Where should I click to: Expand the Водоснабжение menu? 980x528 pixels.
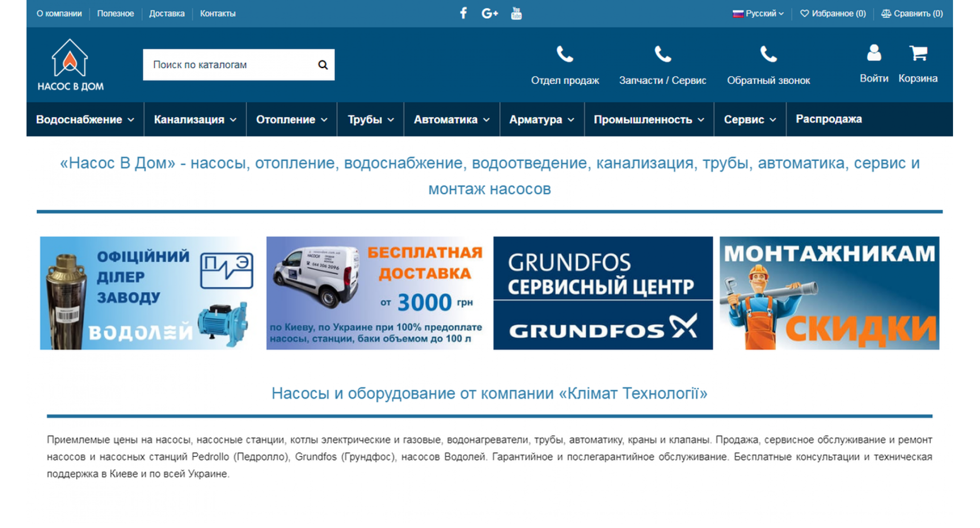(x=85, y=119)
